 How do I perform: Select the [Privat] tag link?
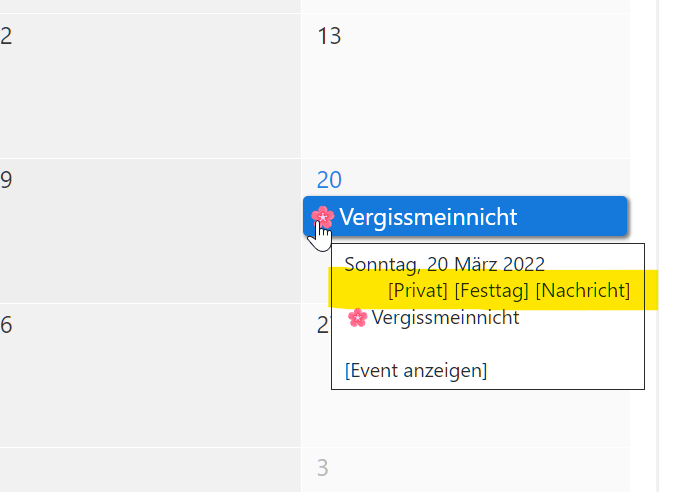coord(417,291)
